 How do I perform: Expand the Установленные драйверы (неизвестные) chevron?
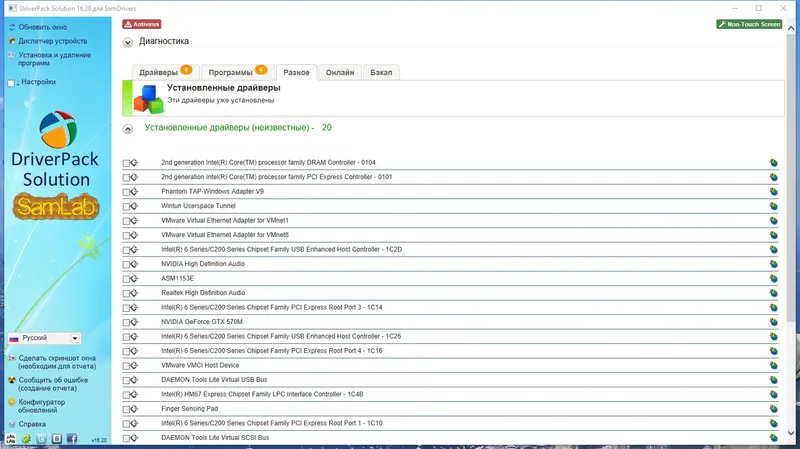pyautogui.click(x=128, y=129)
